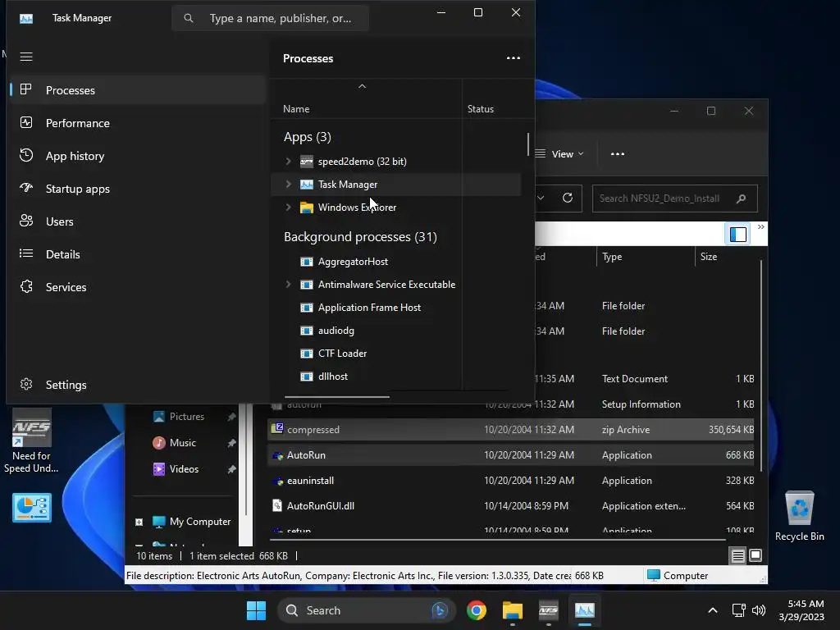Image resolution: width=840 pixels, height=630 pixels.
Task: Select the AutoRunGUI.dll file
Action: (510, 505)
